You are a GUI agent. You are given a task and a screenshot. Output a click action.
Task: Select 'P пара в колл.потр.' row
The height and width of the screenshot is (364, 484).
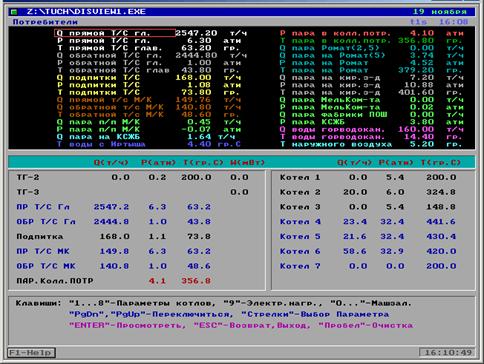click(x=371, y=33)
